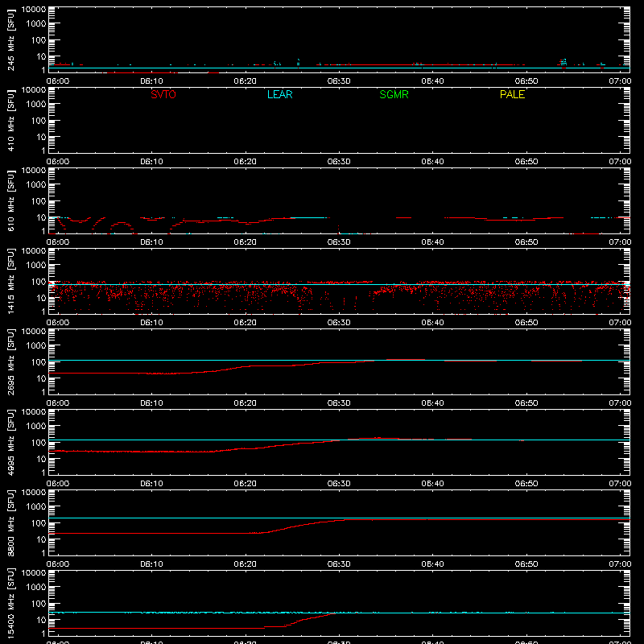The width and height of the screenshot is (644, 644).
Task: Click 06:10 time label under 410 MHz panel
Action: [151, 162]
